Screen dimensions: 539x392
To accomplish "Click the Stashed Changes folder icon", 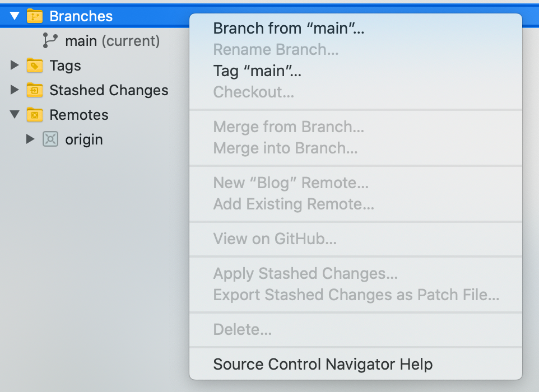I will [x=35, y=90].
